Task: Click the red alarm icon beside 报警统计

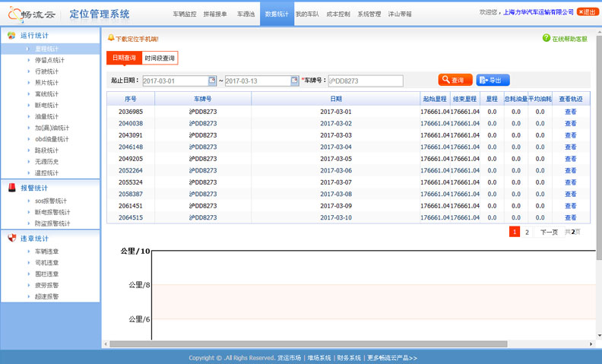Action: pos(11,188)
